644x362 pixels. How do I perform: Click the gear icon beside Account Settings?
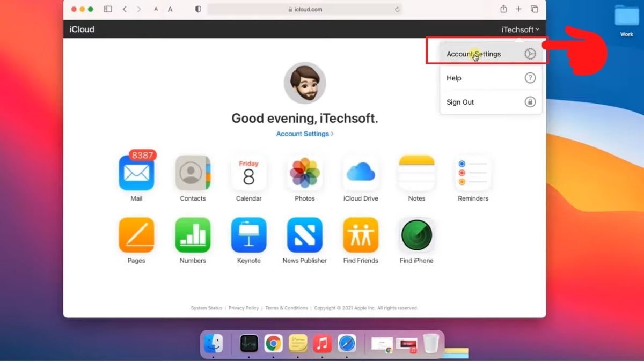[530, 54]
